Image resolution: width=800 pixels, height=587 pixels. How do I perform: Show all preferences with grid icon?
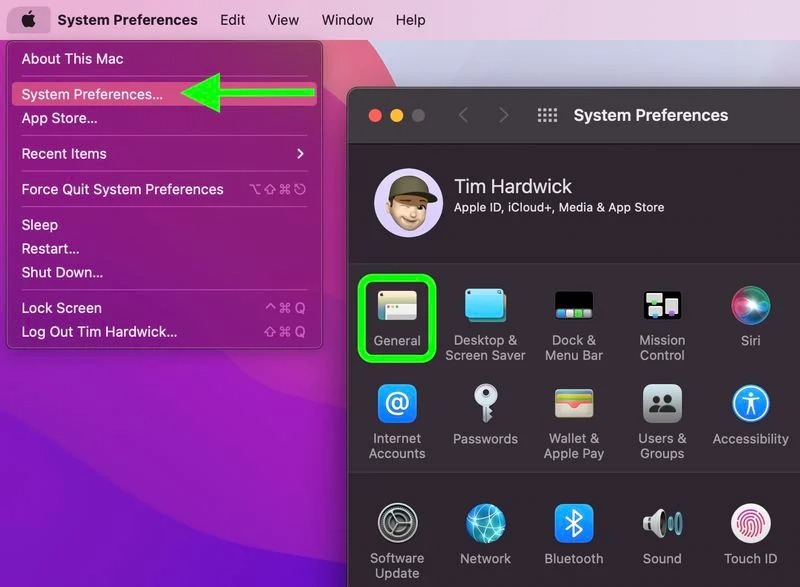coord(547,115)
